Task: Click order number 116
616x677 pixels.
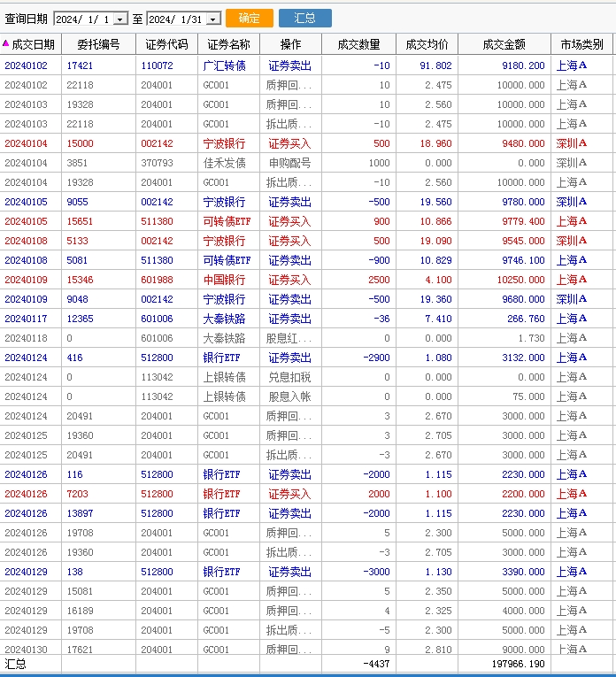Action: 74,474
